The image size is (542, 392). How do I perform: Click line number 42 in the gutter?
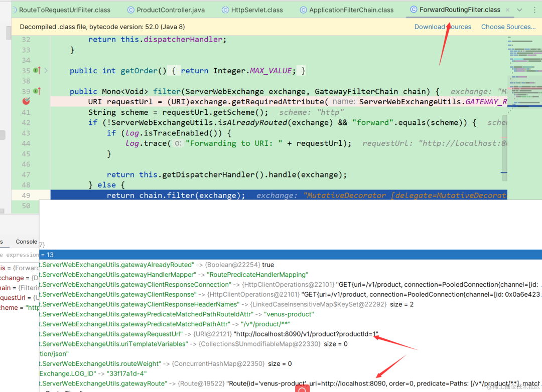coord(26,123)
